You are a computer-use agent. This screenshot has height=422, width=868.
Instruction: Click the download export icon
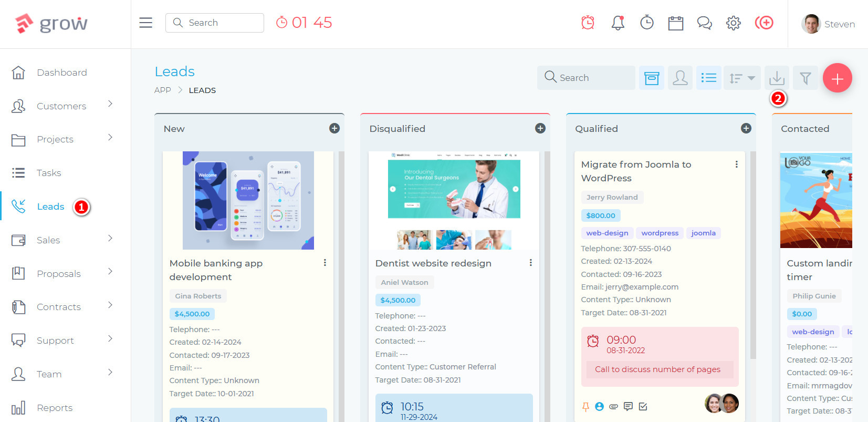pos(777,78)
